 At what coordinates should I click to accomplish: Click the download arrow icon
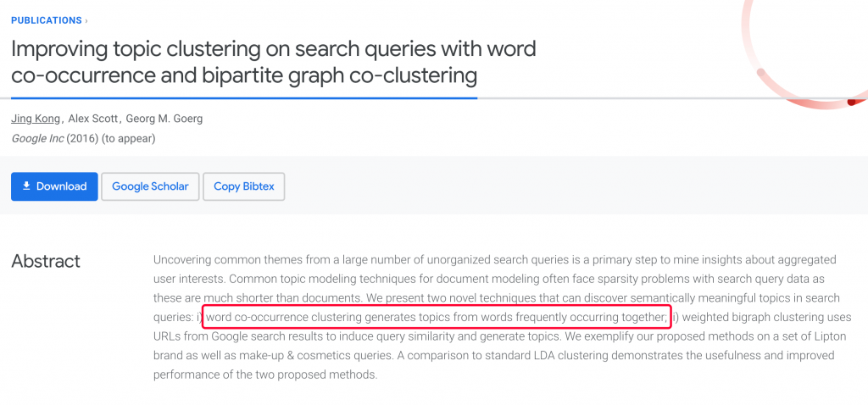[x=26, y=186]
